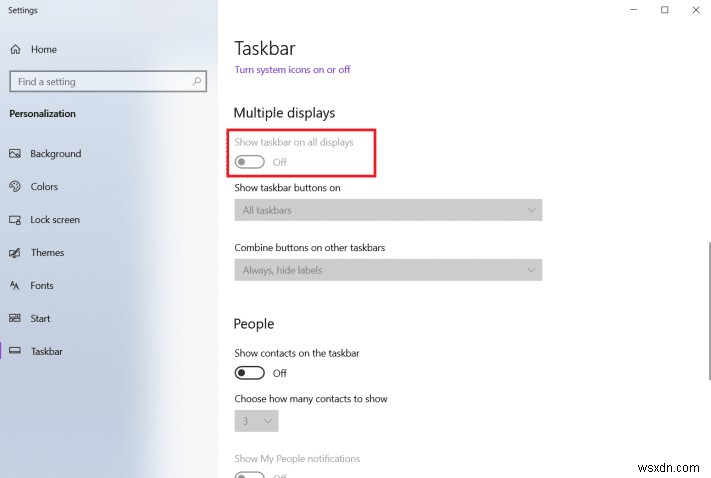The image size is (711, 478).
Task: Click the Find a setting search box
Action: [x=100, y=82]
